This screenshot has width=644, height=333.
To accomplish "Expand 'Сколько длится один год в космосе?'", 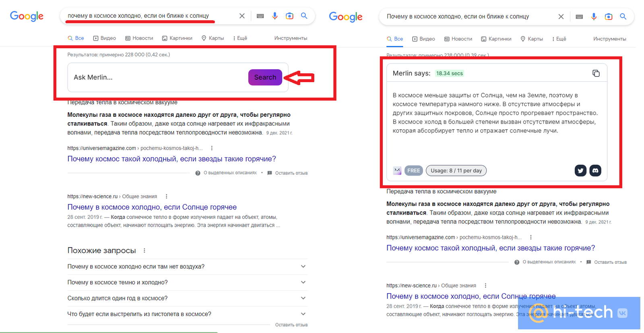I will click(187, 298).
